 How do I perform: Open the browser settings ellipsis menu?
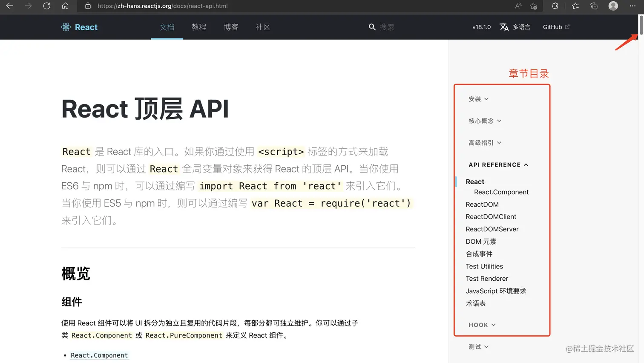click(632, 6)
